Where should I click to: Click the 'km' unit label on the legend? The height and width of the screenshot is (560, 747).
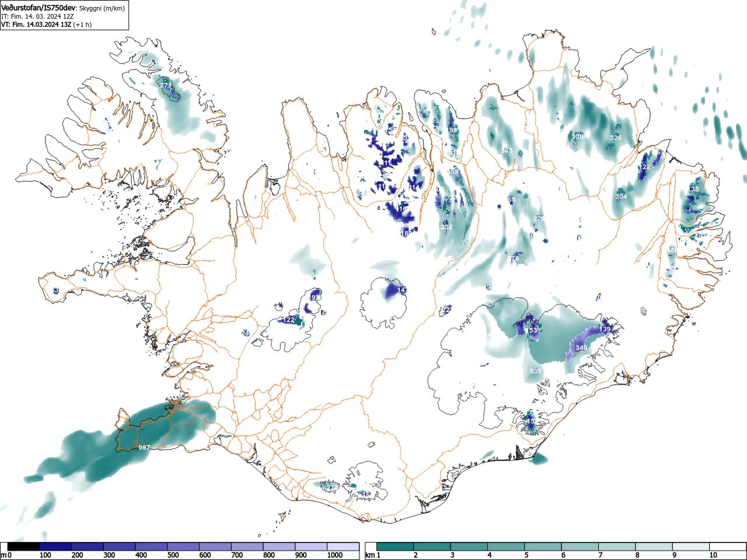click(x=370, y=555)
